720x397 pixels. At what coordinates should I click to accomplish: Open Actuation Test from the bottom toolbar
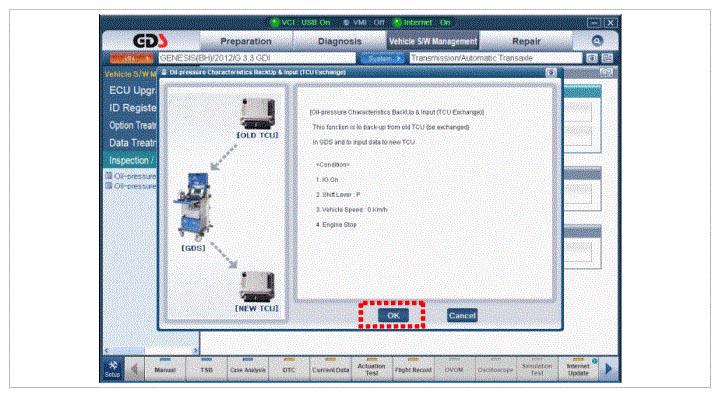[371, 369]
